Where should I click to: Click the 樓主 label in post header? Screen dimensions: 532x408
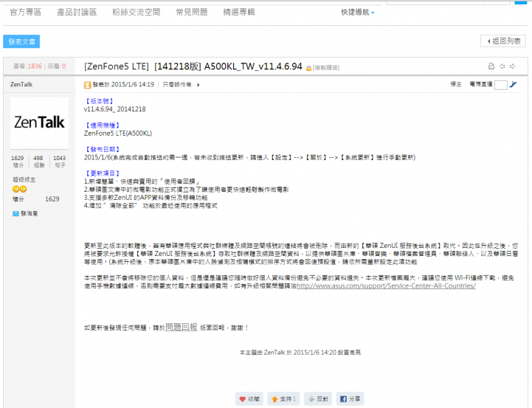[x=456, y=84]
